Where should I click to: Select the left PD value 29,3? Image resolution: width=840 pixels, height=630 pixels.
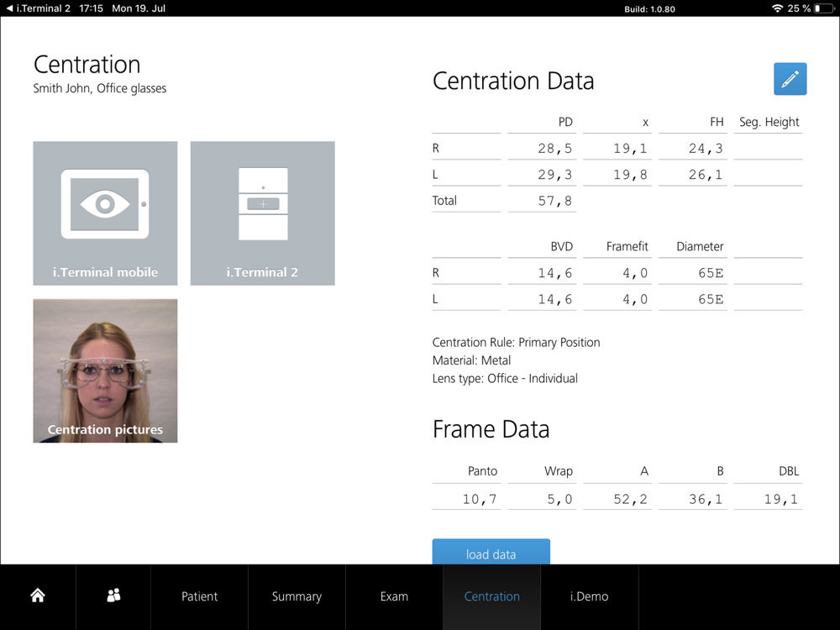(x=555, y=175)
